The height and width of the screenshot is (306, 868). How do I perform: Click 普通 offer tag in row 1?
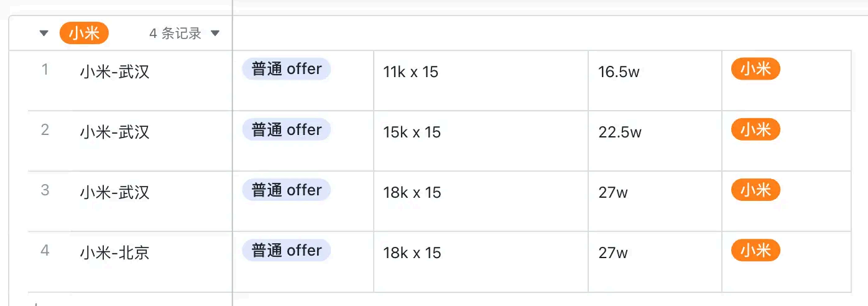click(x=287, y=69)
